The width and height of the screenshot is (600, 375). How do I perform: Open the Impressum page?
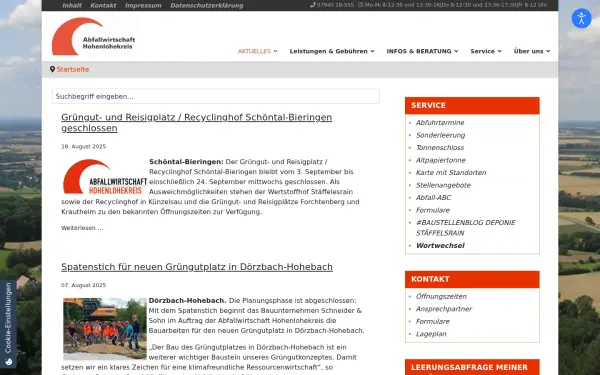[x=143, y=5]
